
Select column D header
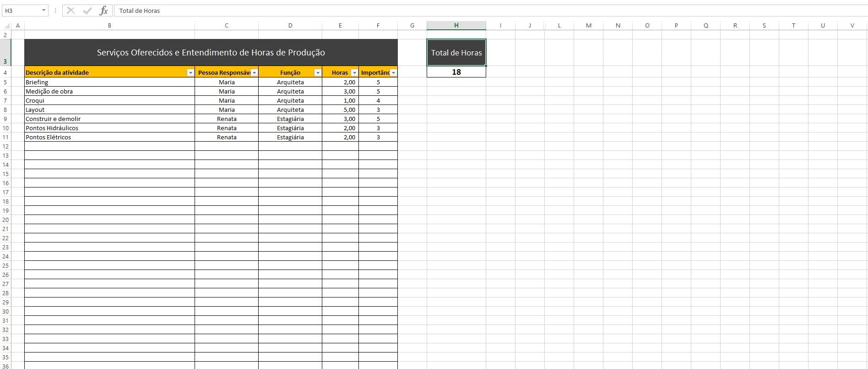point(290,26)
